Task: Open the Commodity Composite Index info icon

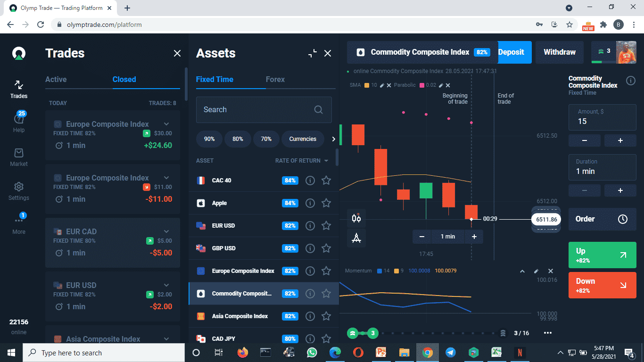Action: coord(630,81)
